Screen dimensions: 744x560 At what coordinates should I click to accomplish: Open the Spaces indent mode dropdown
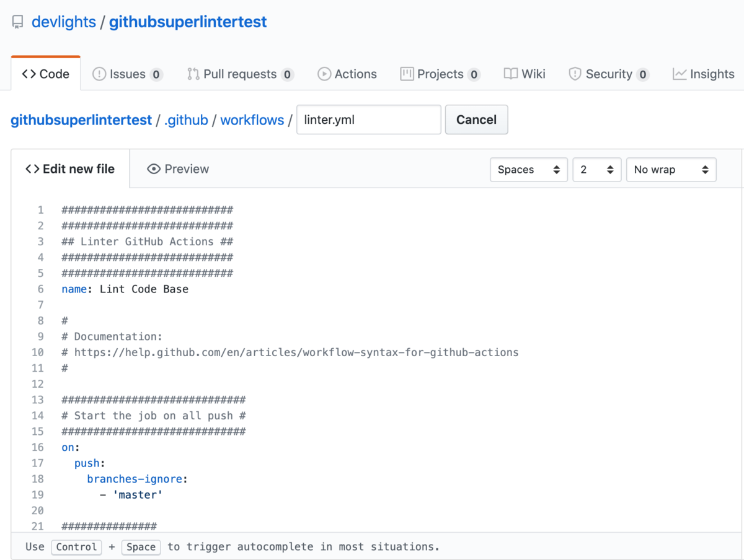pyautogui.click(x=529, y=170)
